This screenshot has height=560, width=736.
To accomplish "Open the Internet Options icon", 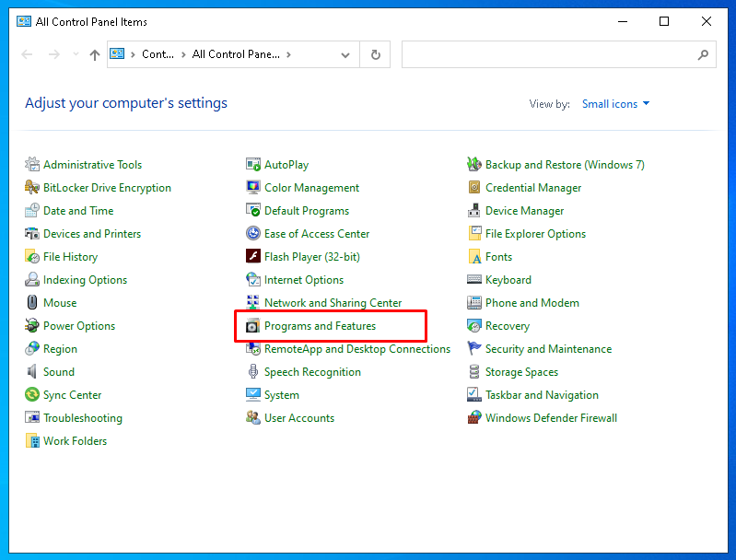I will tap(253, 279).
